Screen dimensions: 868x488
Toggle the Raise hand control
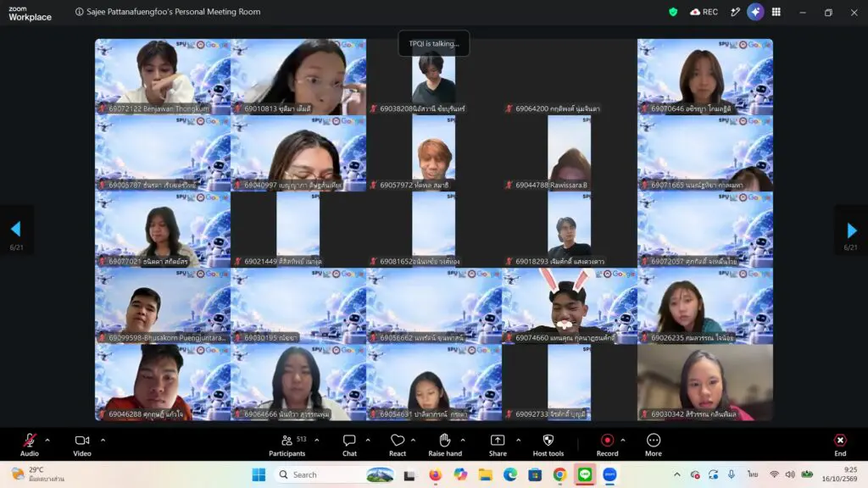point(444,445)
